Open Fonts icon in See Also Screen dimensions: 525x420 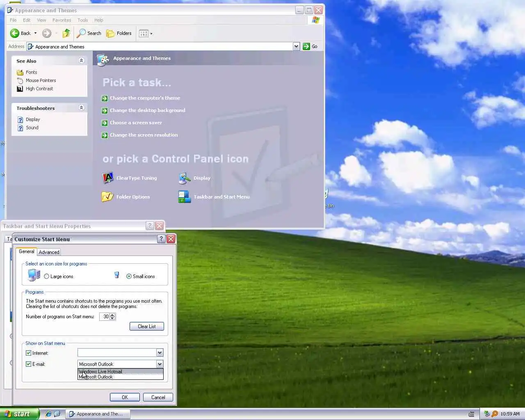tap(20, 72)
